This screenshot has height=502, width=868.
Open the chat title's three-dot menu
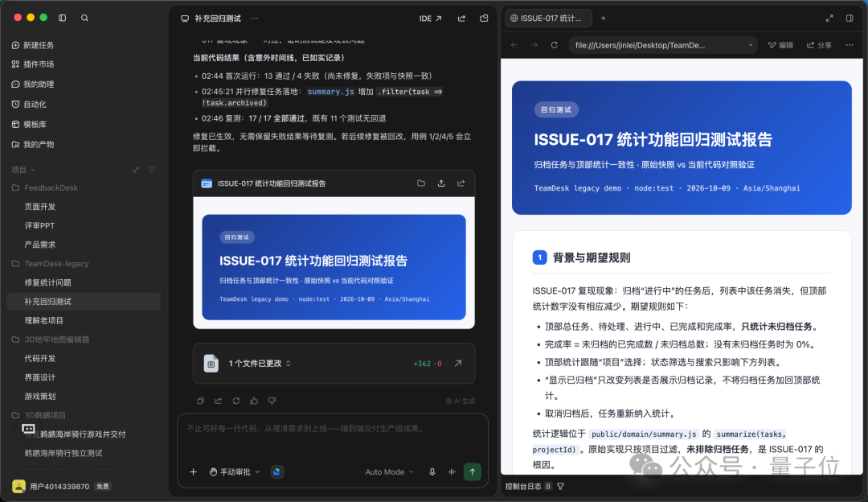click(x=254, y=19)
